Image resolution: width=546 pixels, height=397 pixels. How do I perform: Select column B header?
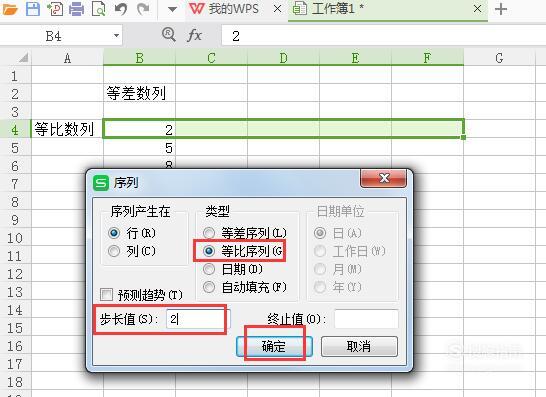point(140,58)
